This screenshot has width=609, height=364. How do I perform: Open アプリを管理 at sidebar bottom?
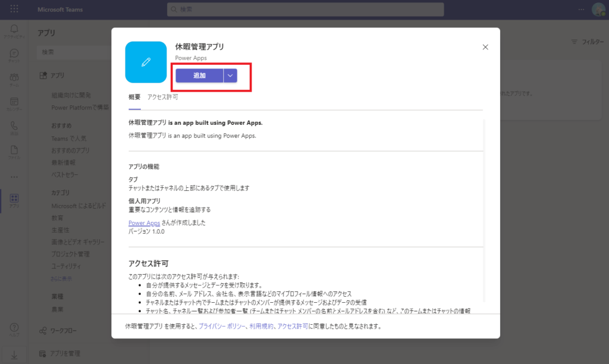point(60,353)
